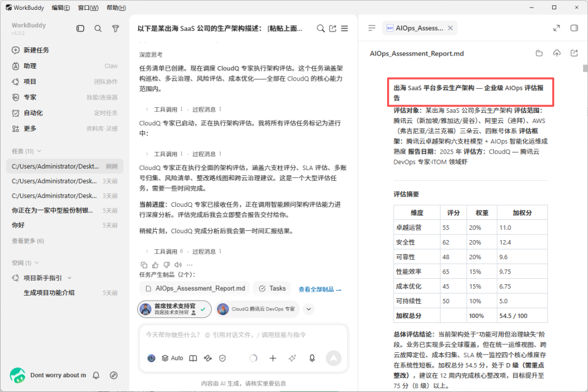Close the AIOps_Assess... tab

coord(450,28)
